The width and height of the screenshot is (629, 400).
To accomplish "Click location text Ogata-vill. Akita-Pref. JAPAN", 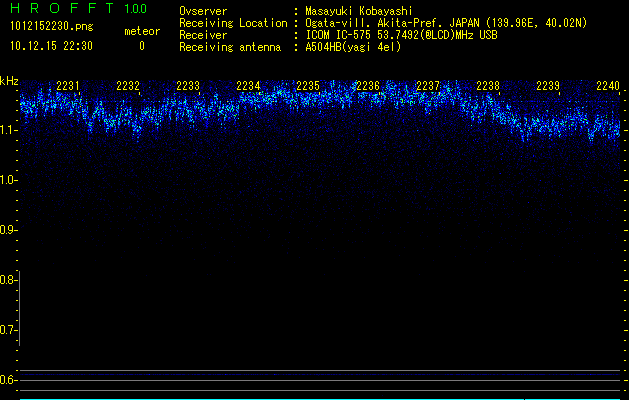I will click(392, 23).
